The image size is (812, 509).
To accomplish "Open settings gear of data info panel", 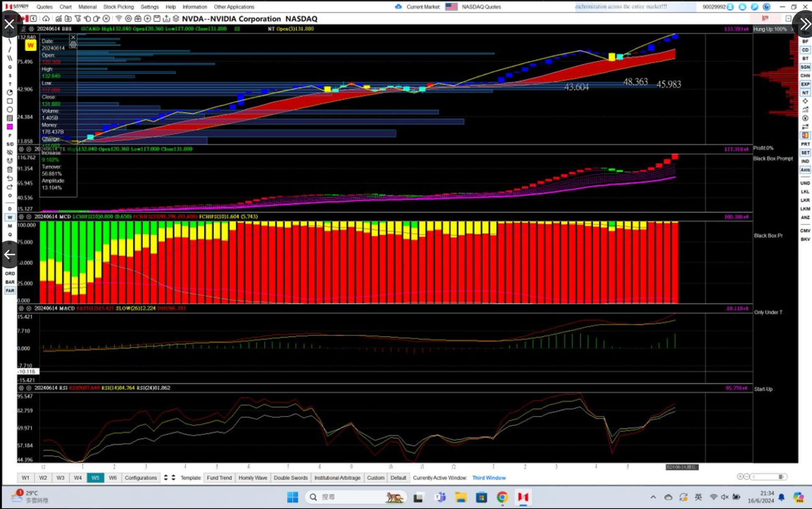I will [73, 44].
